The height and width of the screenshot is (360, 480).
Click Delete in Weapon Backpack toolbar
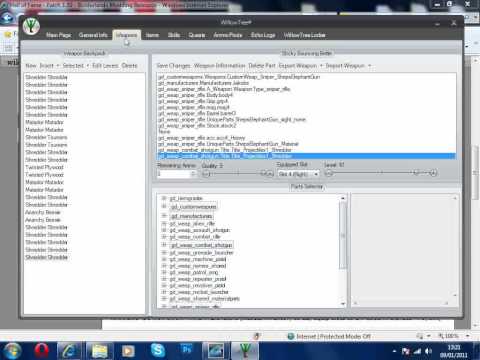pyautogui.click(x=129, y=66)
